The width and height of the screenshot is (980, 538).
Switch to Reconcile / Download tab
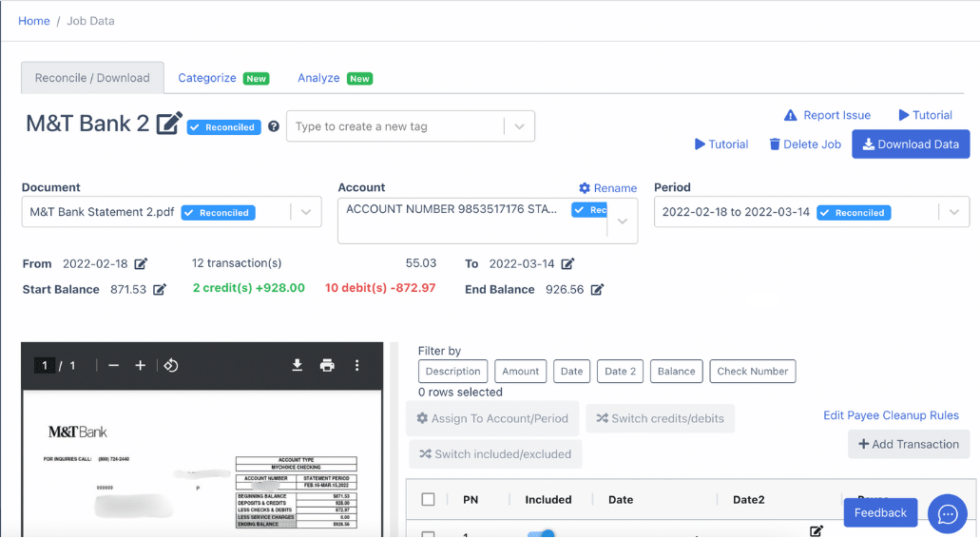pos(92,78)
